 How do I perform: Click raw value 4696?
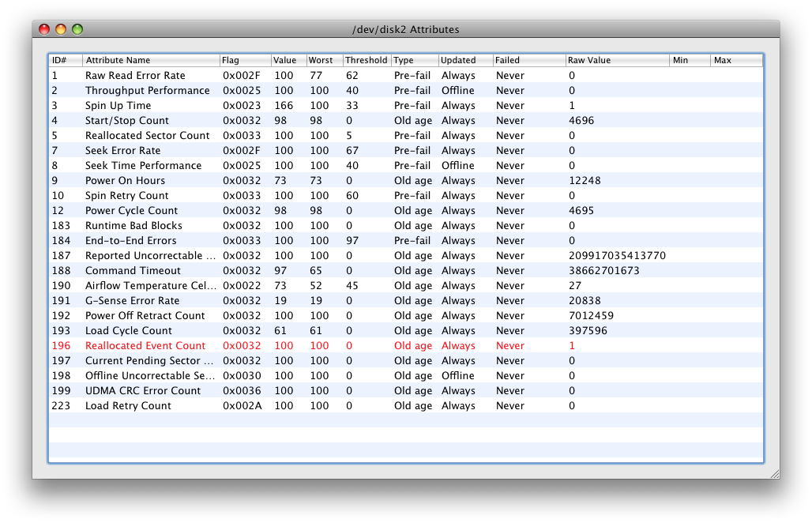[x=581, y=121]
